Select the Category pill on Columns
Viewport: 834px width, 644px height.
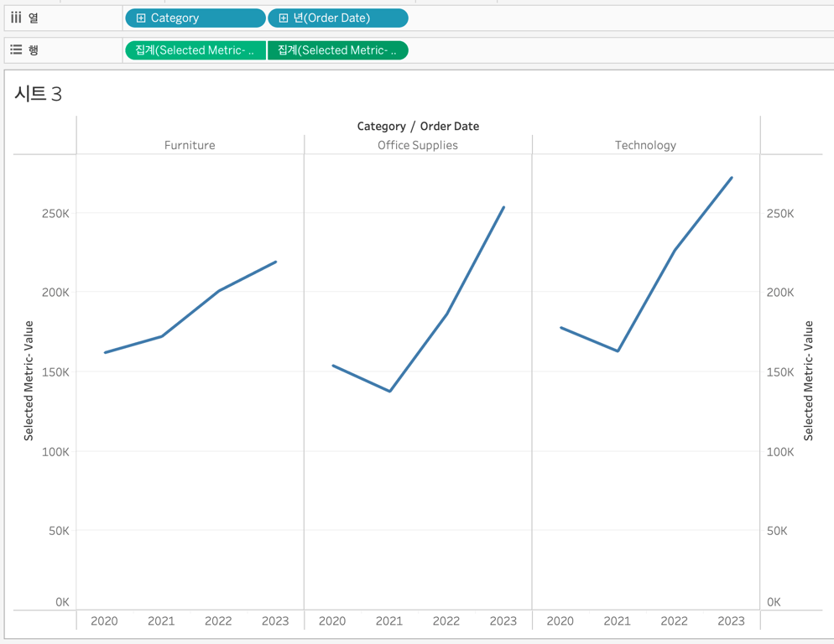point(195,18)
